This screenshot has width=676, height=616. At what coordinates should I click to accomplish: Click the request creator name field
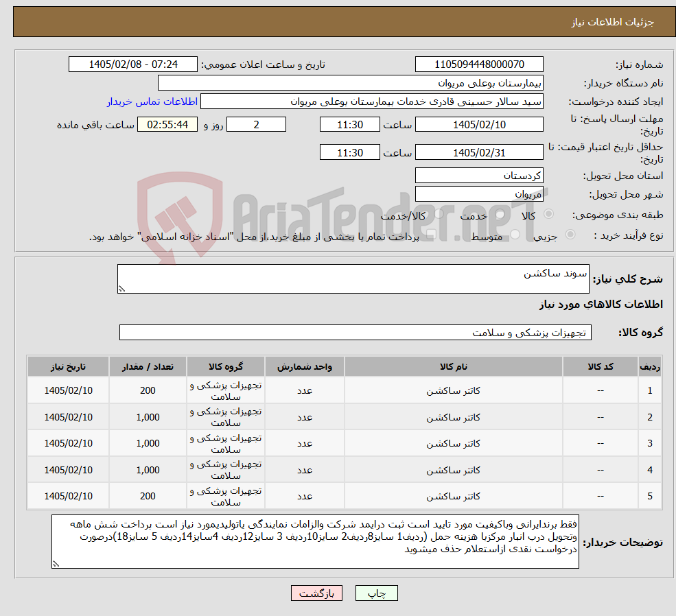[x=371, y=102]
